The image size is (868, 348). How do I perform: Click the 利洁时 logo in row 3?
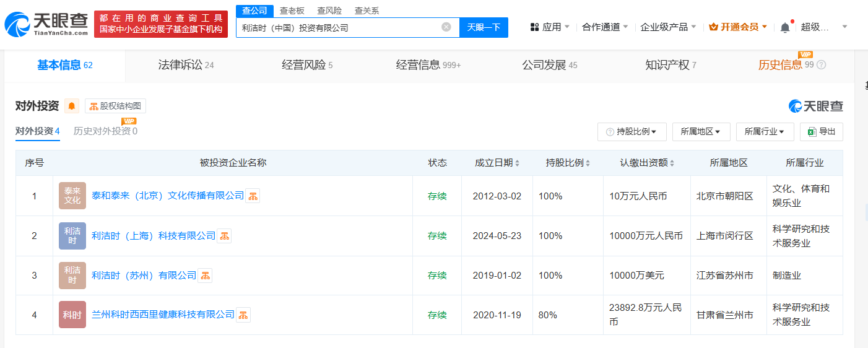[72, 276]
